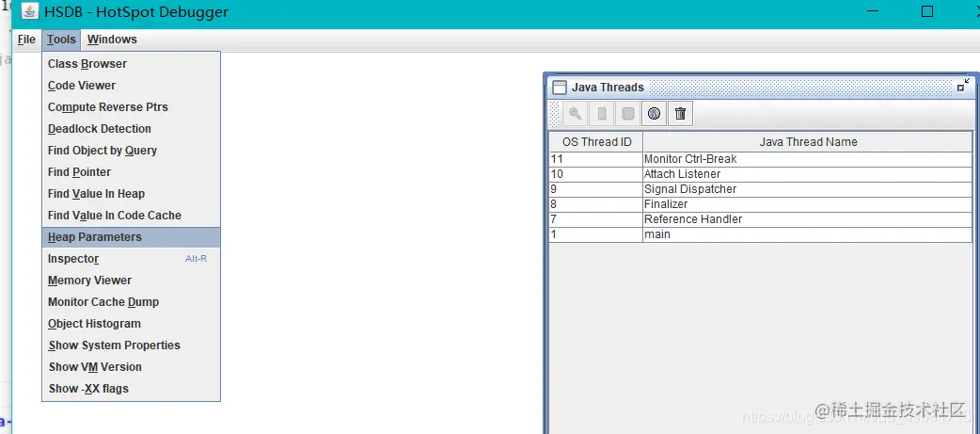Image resolution: width=980 pixels, height=434 pixels.
Task: Select the Attach Listener thread row
Action: pos(761,174)
